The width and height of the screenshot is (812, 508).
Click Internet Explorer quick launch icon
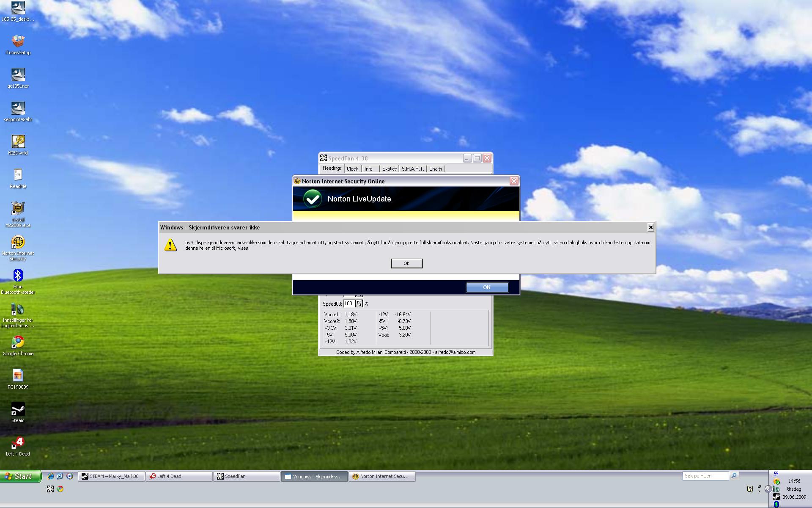point(51,476)
